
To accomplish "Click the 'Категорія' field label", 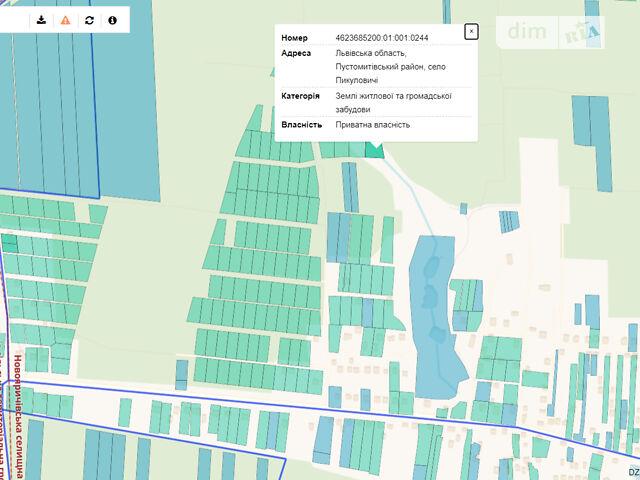I will [301, 96].
